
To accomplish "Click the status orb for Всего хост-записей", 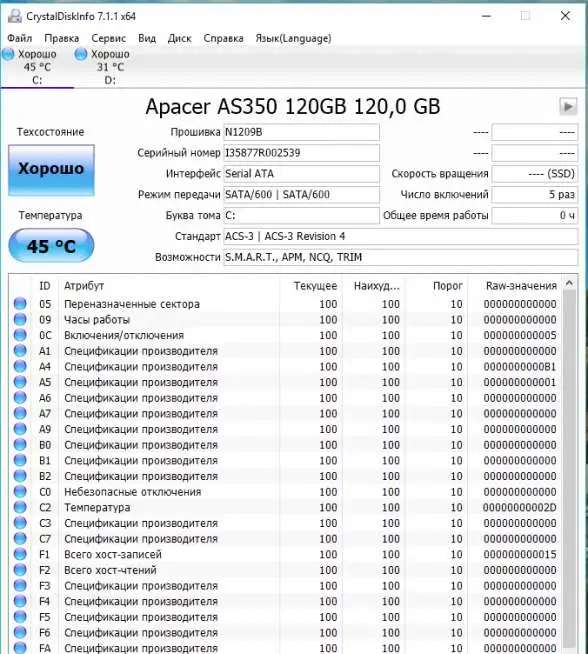I will (x=20, y=554).
